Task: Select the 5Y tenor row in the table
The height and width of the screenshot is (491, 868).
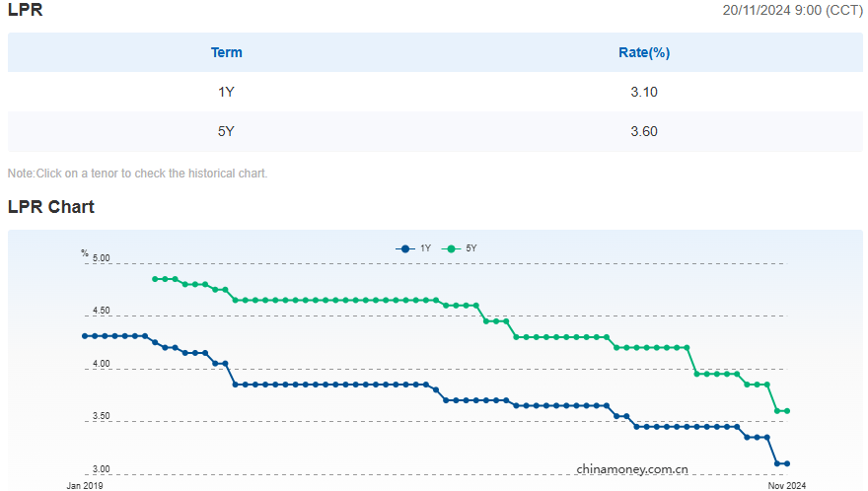Action: [x=226, y=131]
